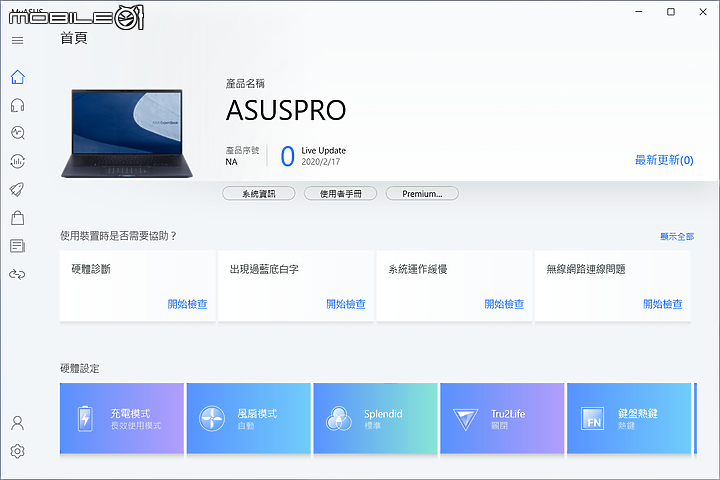Start check for 無線網路連線問題

pos(663,304)
